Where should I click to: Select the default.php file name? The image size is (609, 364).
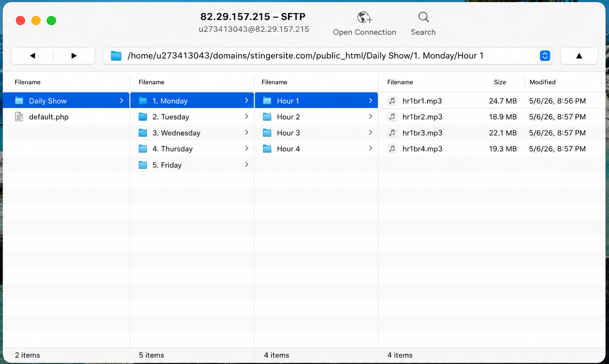point(49,117)
